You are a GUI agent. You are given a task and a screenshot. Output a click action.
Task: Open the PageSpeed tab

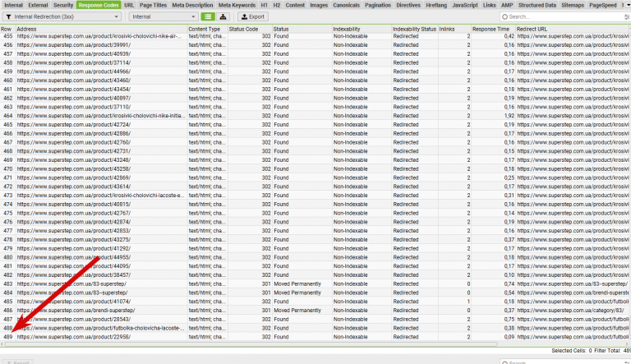602,5
